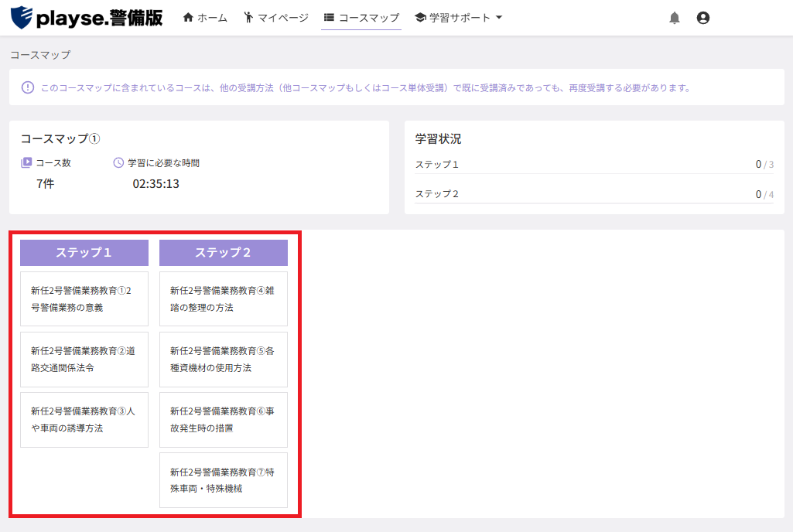793x532 pixels.
Task: Open course ③人や車両の誘導方法
Action: coord(84,420)
